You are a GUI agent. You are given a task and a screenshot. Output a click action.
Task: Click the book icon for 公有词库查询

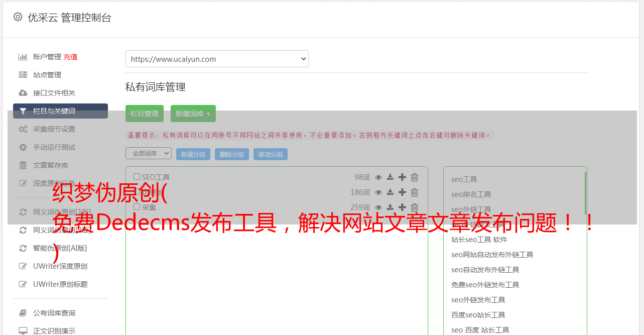23,313
